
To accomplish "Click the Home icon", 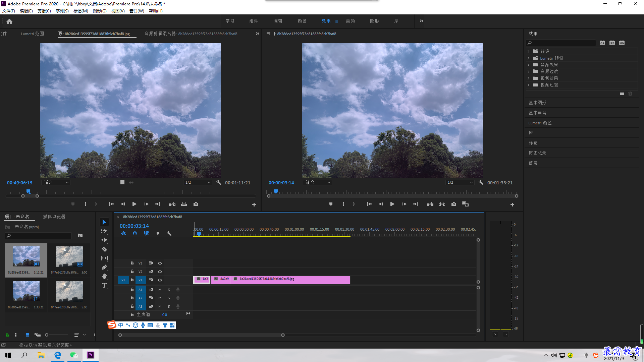I will tap(9, 21).
